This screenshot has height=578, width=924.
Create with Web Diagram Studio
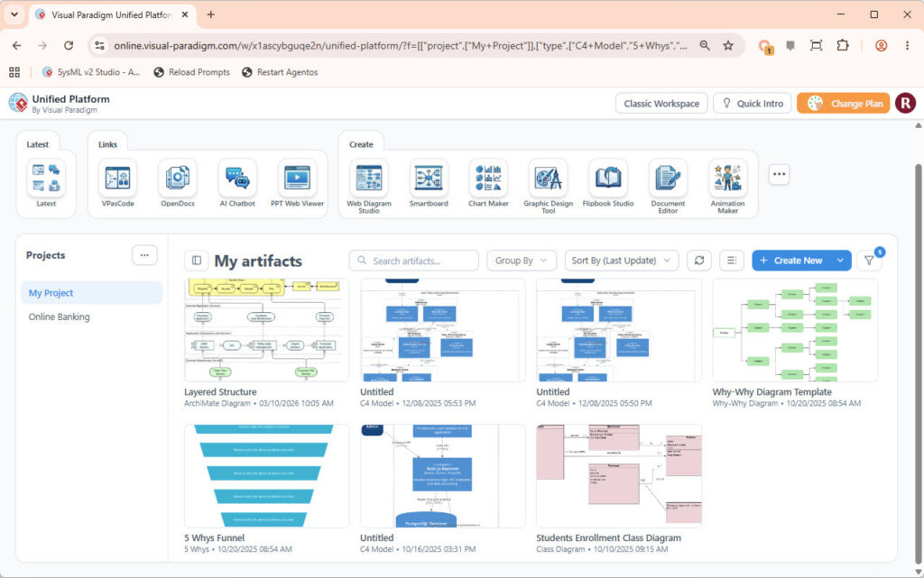tap(369, 178)
